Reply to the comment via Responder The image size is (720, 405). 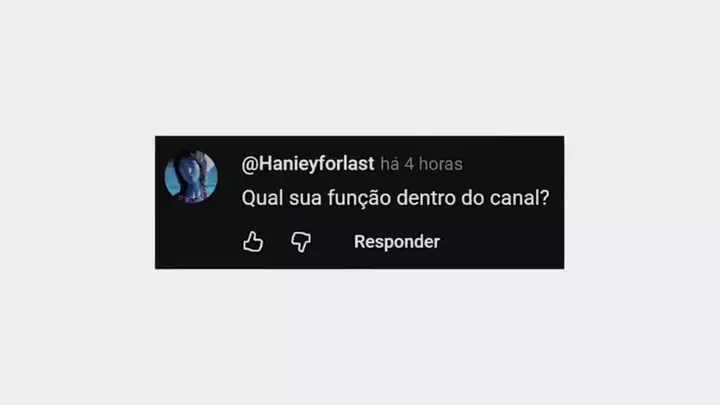coord(397,242)
